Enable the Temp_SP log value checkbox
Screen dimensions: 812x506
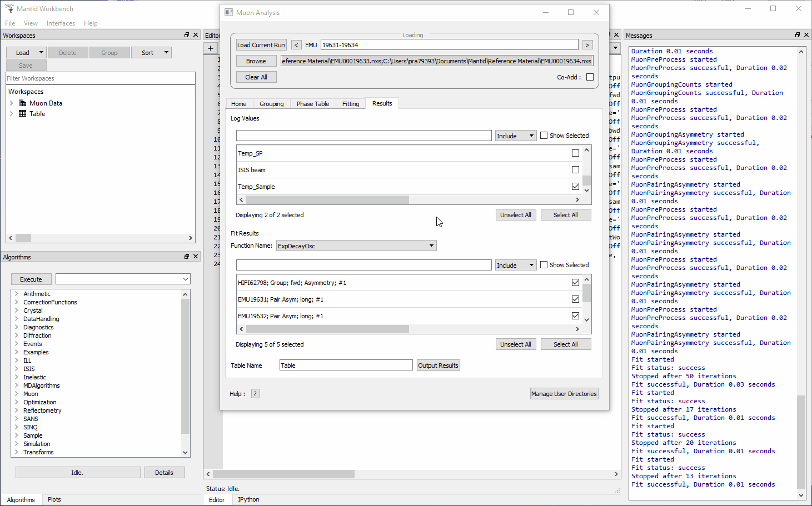(575, 153)
